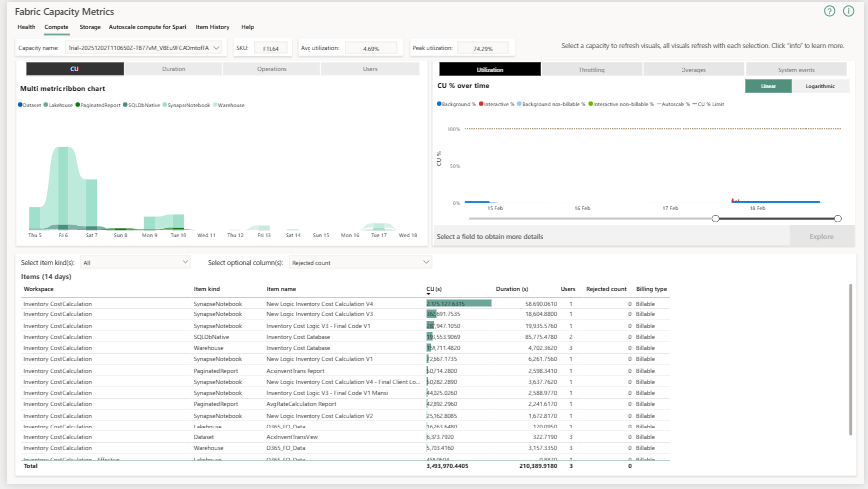This screenshot has width=868, height=489.
Task: Click the info icon at top right
Action: tap(848, 11)
